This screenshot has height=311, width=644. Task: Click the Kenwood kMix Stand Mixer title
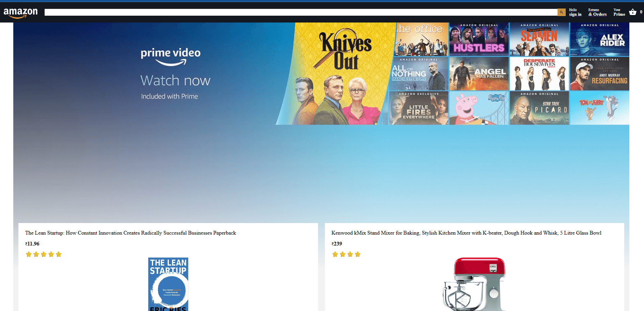click(466, 233)
